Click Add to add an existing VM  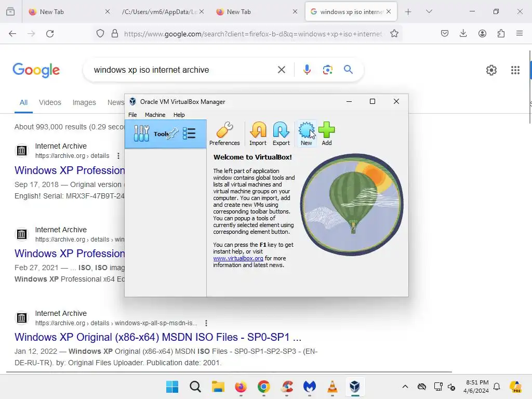327,134
